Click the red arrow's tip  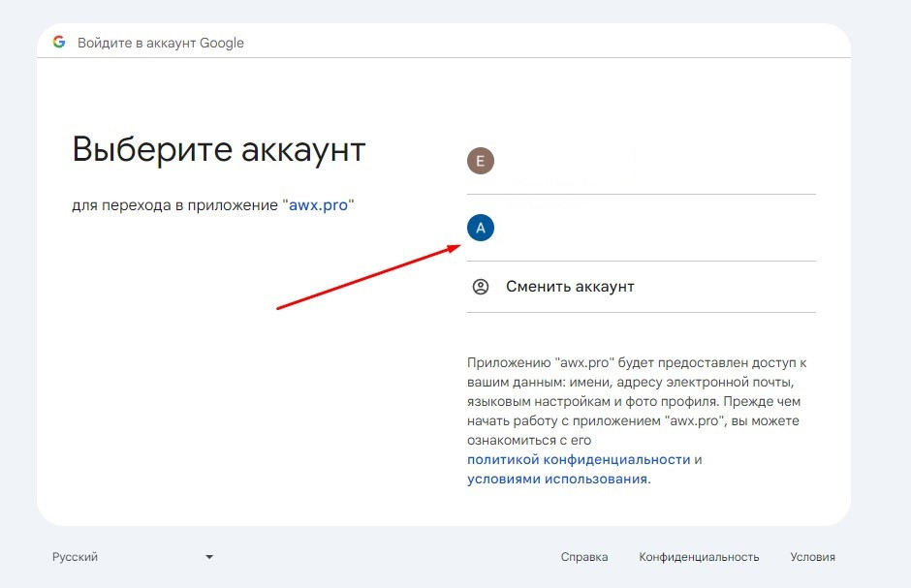coord(457,246)
